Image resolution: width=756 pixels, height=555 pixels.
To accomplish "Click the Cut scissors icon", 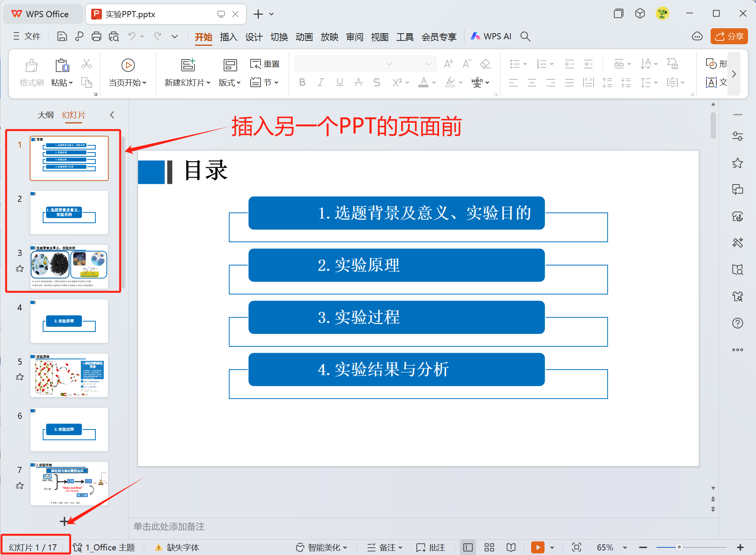I will click(87, 64).
